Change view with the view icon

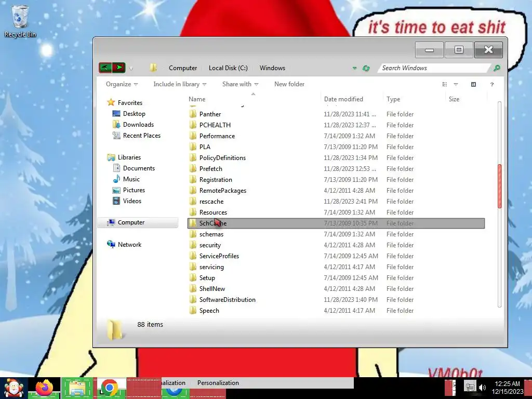tap(445, 84)
